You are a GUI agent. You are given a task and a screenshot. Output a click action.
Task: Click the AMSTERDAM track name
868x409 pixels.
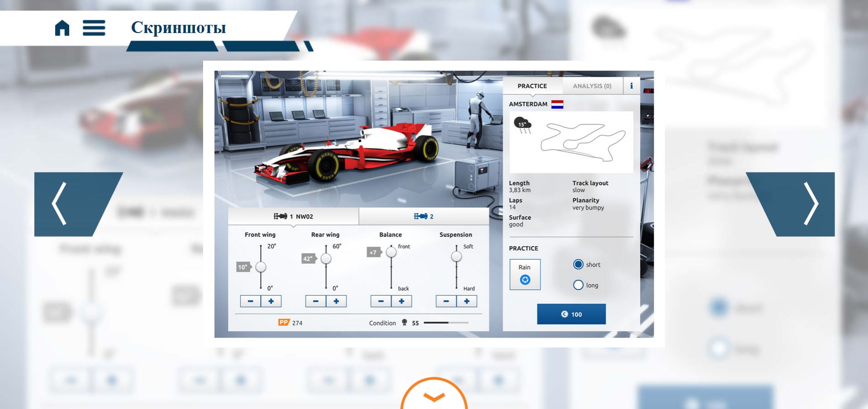[528, 104]
